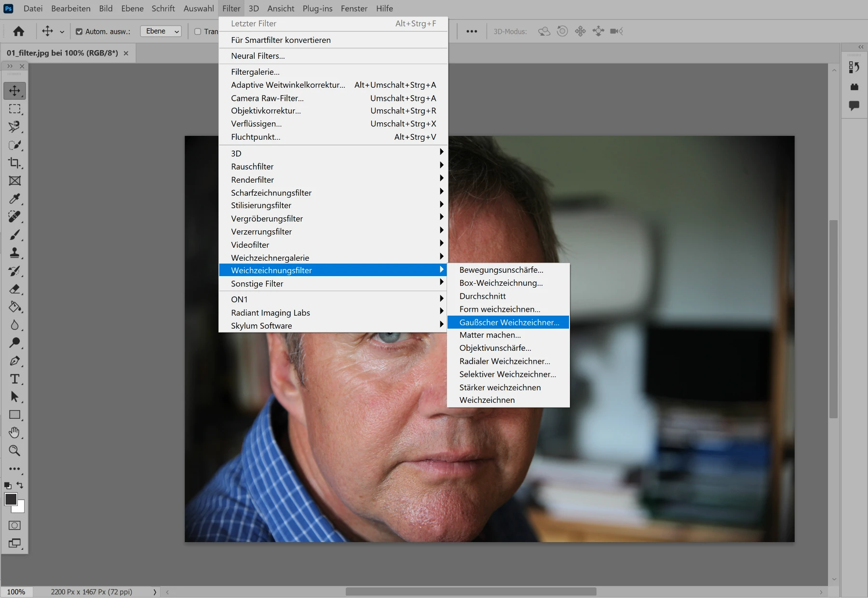The height and width of the screenshot is (598, 868).
Task: Click the vertical canvas scrollbar thumb
Action: [833, 319]
